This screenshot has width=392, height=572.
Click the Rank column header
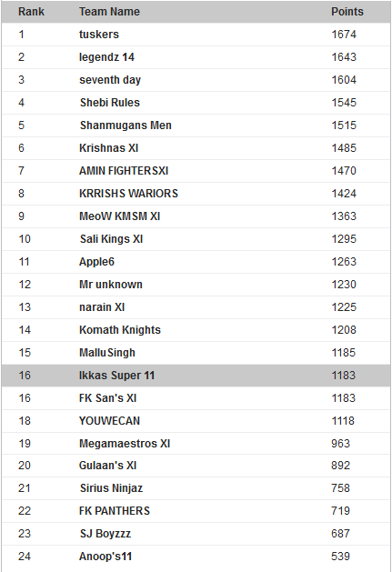[31, 12]
